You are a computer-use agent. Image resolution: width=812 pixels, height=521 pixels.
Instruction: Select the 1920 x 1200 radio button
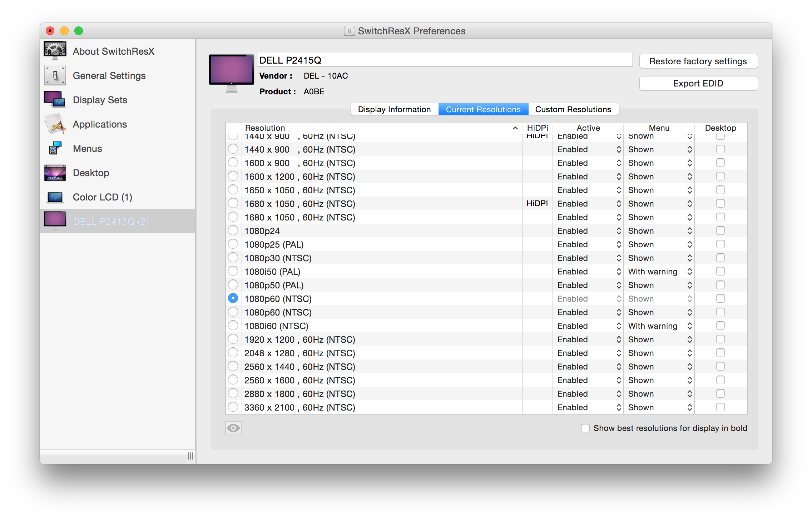233,339
